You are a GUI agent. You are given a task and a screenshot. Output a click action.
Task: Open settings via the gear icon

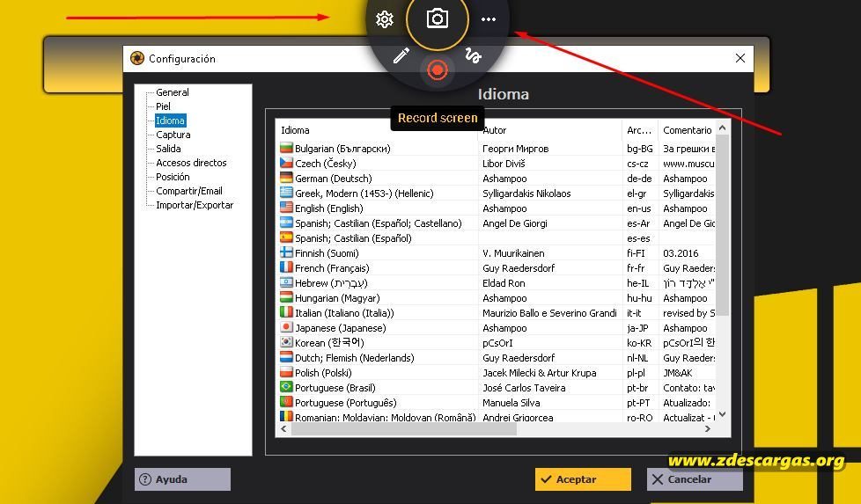(x=385, y=19)
